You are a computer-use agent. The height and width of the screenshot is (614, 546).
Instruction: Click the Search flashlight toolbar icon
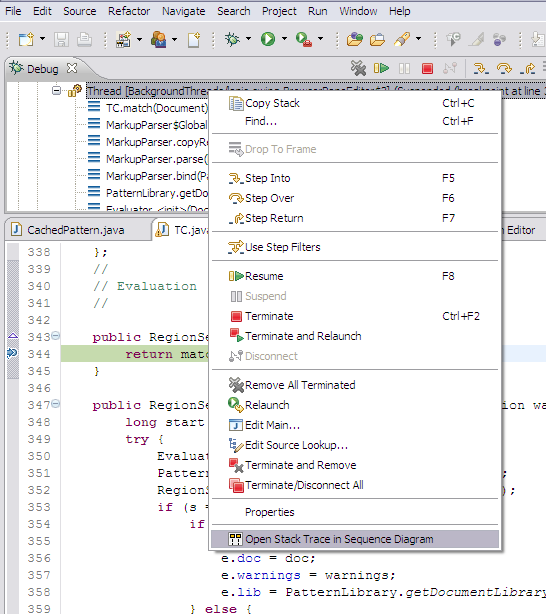point(402,39)
